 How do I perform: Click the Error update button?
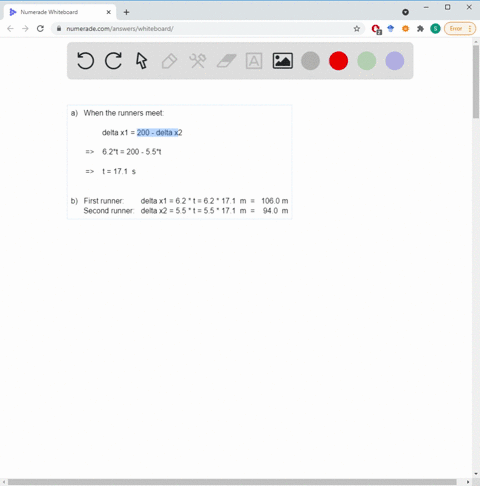pos(460,29)
